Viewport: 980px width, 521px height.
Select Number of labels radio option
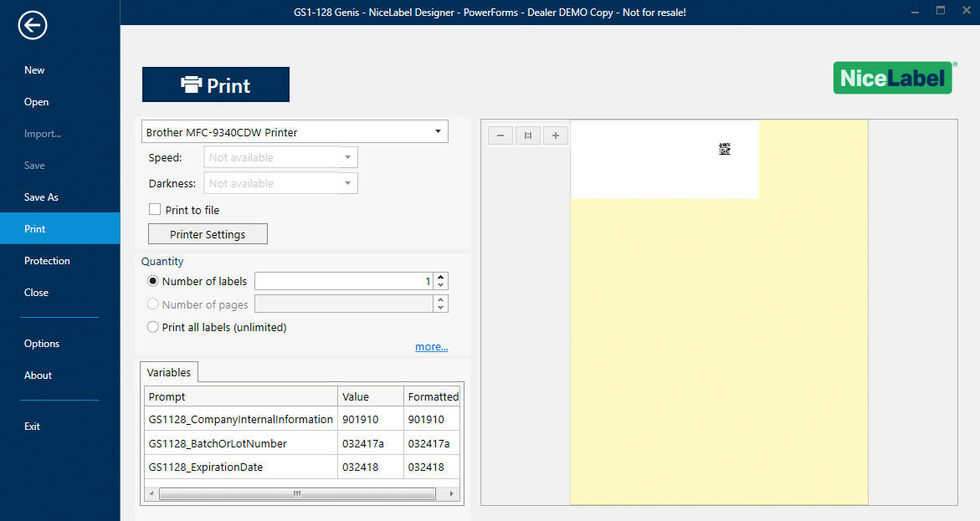pos(153,282)
